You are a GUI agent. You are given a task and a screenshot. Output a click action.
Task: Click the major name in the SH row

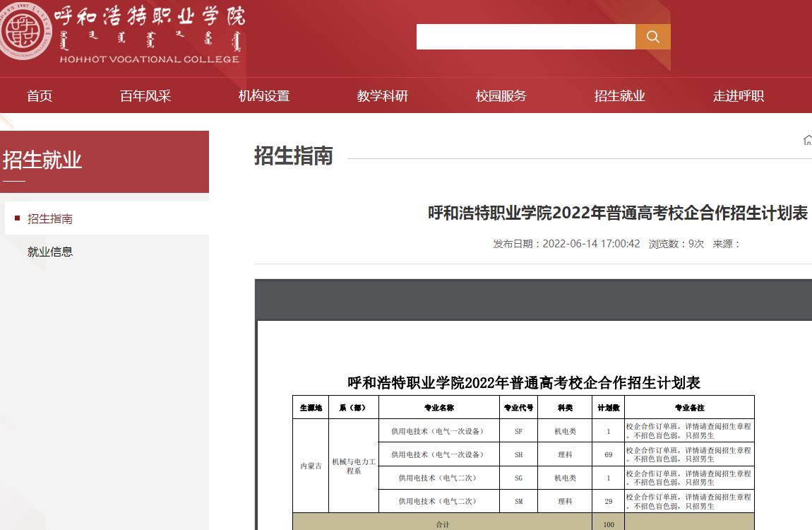click(439, 454)
